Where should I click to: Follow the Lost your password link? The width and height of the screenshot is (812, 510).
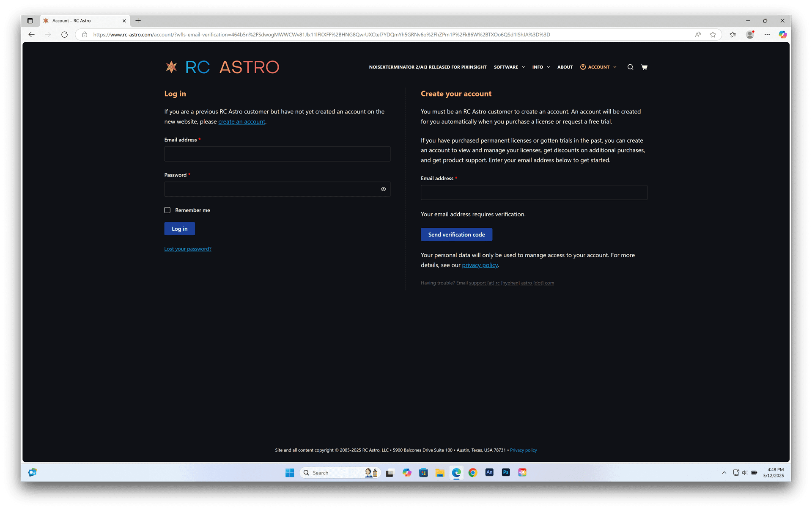coord(188,249)
